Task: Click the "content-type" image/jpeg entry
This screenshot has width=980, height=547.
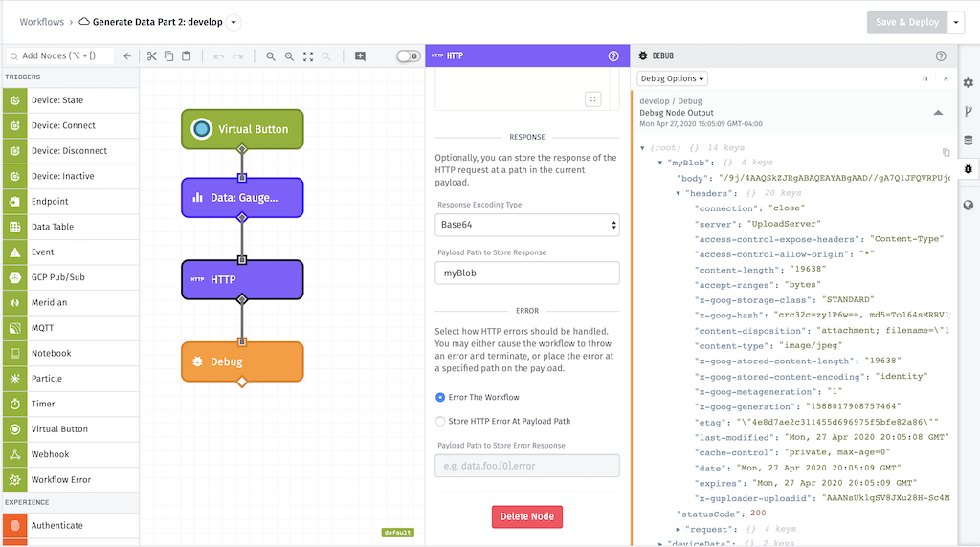Action: [768, 346]
